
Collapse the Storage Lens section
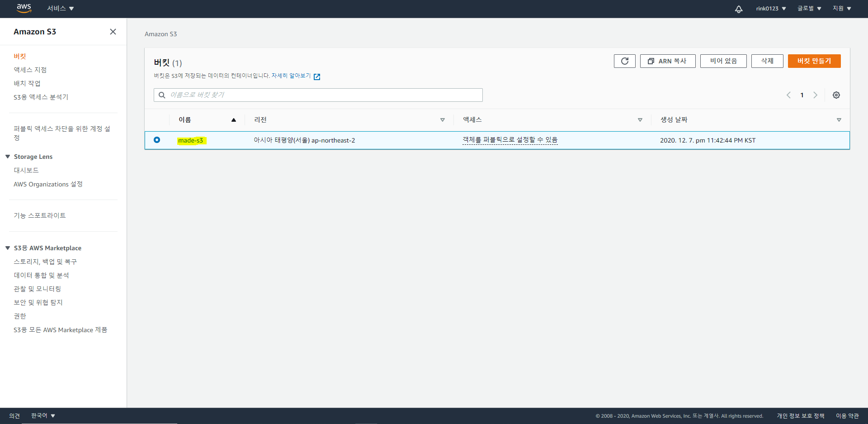(8, 157)
